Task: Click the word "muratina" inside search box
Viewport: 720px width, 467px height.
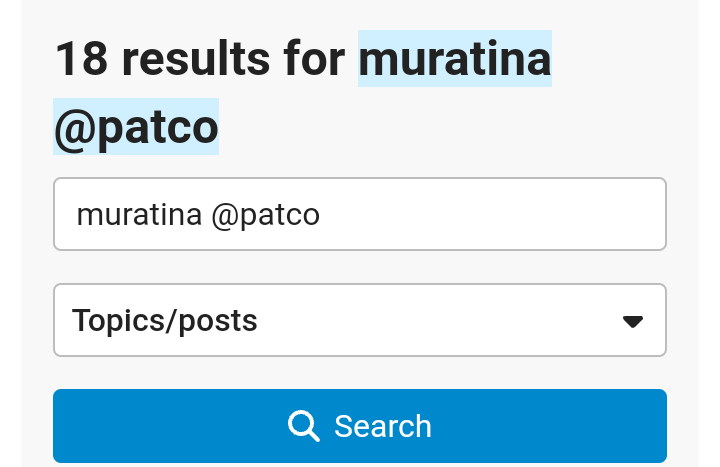Action: click(139, 215)
